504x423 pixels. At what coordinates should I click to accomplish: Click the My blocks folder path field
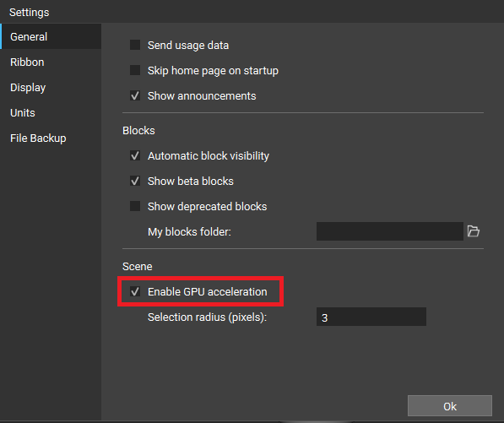pos(389,231)
